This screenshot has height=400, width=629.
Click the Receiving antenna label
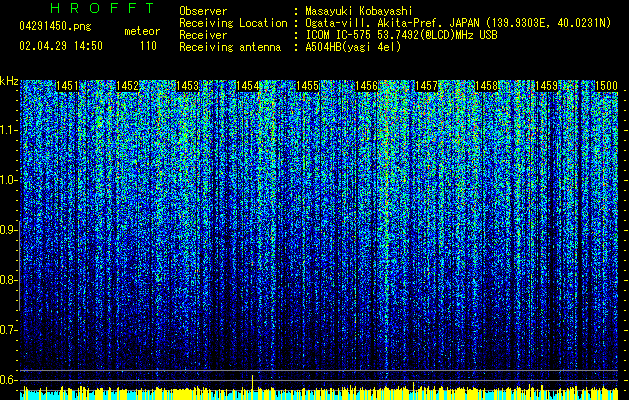pyautogui.click(x=230, y=47)
